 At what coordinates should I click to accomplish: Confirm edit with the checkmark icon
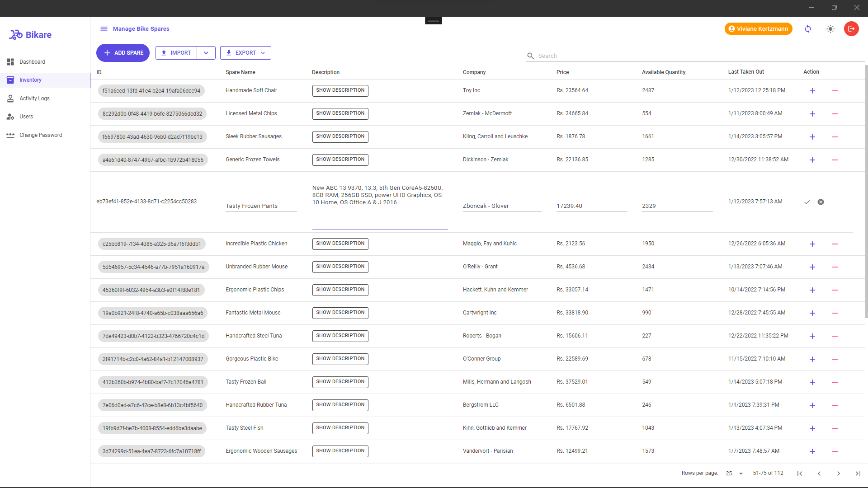[807, 202]
